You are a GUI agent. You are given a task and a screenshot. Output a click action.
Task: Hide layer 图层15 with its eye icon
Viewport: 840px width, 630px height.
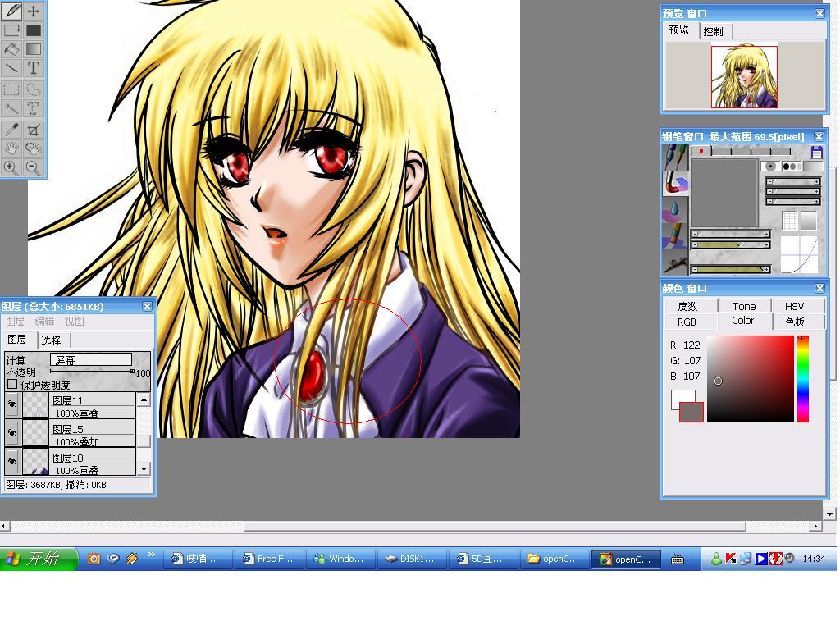pos(11,433)
